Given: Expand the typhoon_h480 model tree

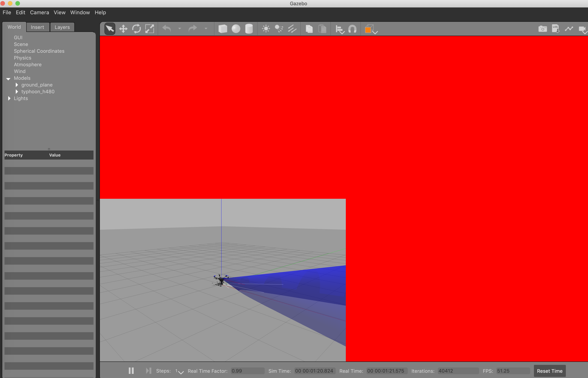Looking at the screenshot, I should click(17, 92).
